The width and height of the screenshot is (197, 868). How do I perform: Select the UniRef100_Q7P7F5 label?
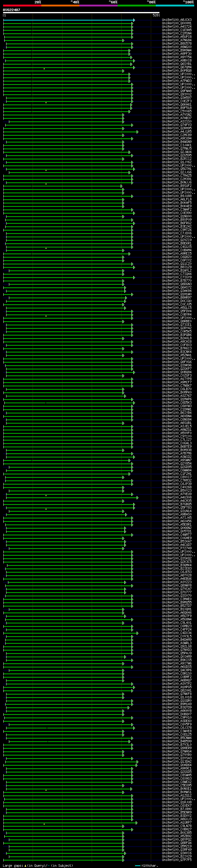(177, 860)
